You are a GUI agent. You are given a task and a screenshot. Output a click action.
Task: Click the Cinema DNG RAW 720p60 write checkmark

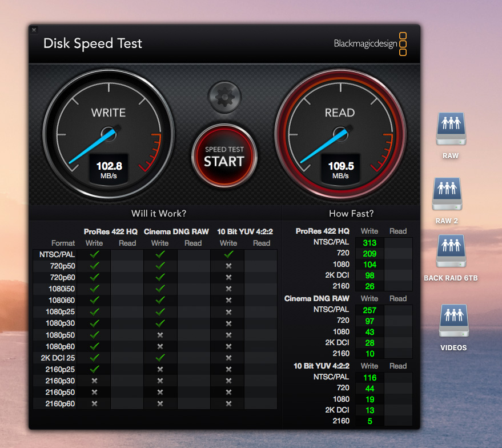point(160,277)
